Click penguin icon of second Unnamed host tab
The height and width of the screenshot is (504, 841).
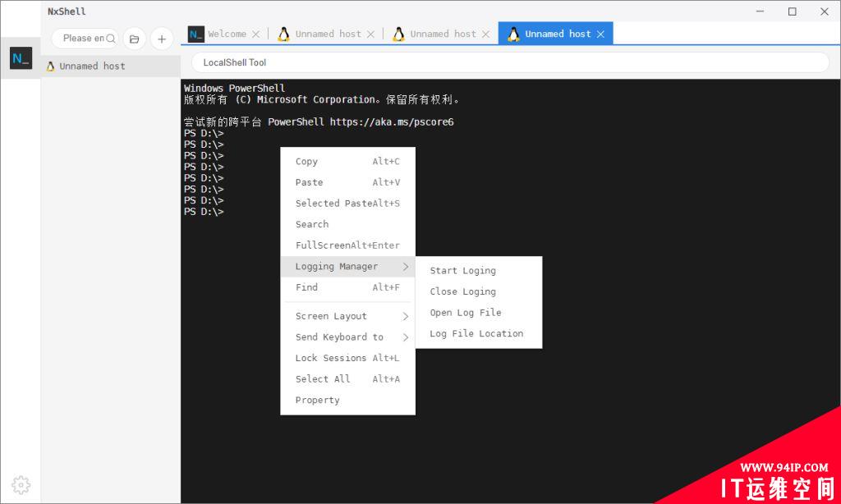398,34
